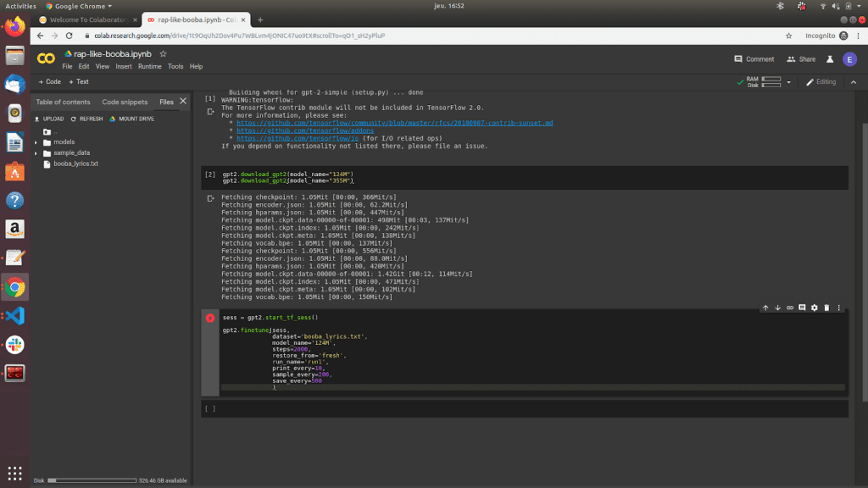Open the RAM and Disk dropdown
This screenshot has width=868, height=488.
[x=789, y=82]
